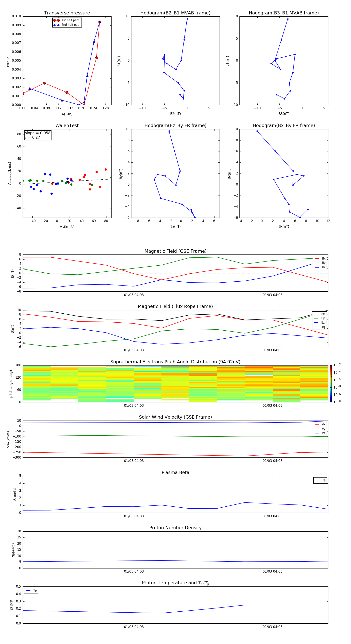Click the 'Bz(nT)' x-axis label
351x644 pixels.
[x=175, y=227]
